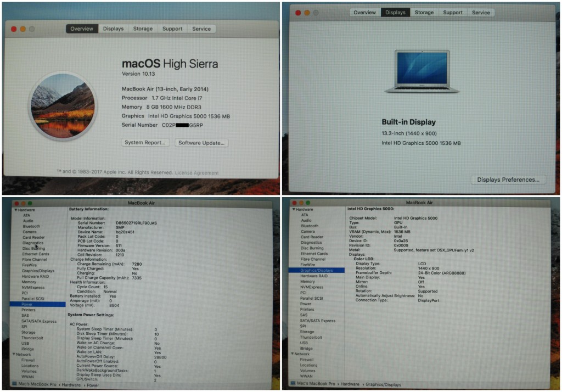562x392 pixels.
Task: Select the highlighted Graphics/Displays sidebar item
Action: pos(316,270)
